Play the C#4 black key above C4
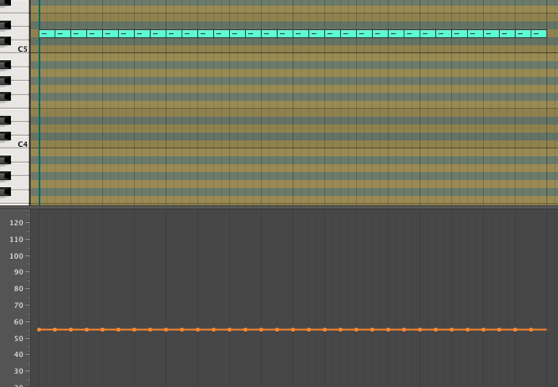Image resolution: width=558 pixels, height=387 pixels. (x=6, y=136)
